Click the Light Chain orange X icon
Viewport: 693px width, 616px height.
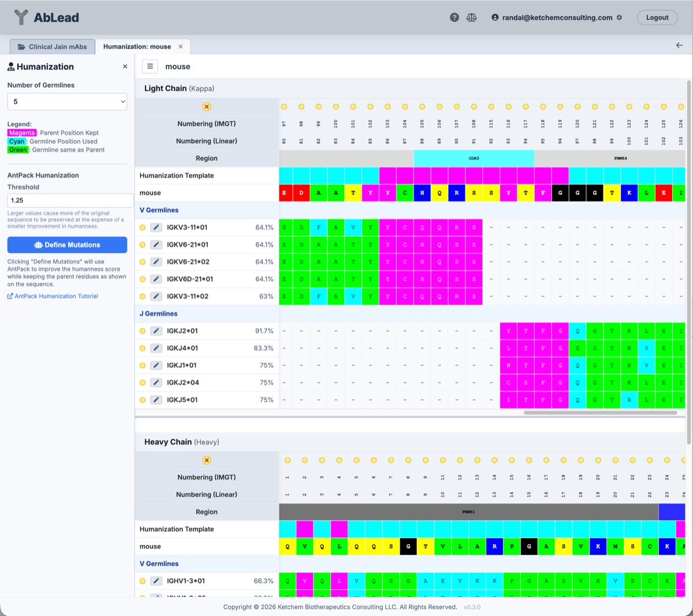point(207,107)
